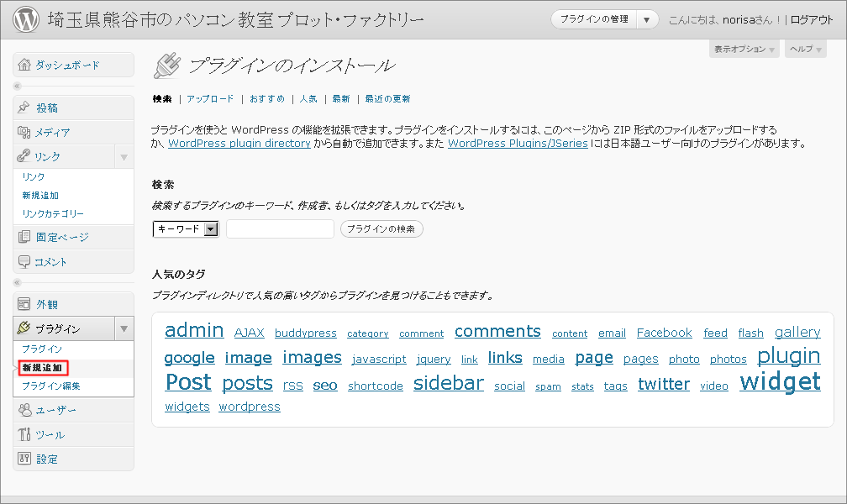Click プラグイン submenu item under Plugins
Image resolution: width=847 pixels, height=504 pixels.
click(42, 349)
